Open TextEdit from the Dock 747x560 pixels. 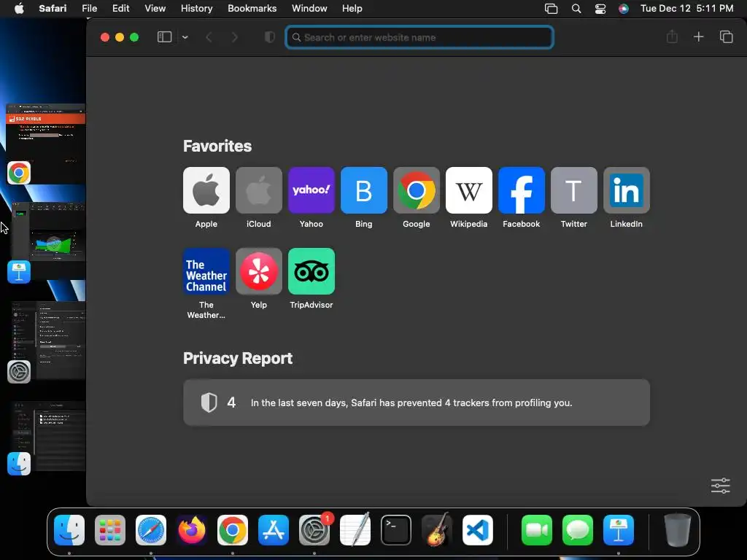coord(355,529)
